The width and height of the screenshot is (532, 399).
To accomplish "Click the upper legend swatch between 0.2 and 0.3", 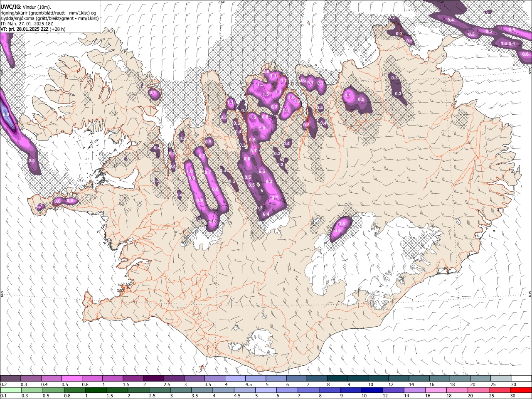I will tap(10, 379).
